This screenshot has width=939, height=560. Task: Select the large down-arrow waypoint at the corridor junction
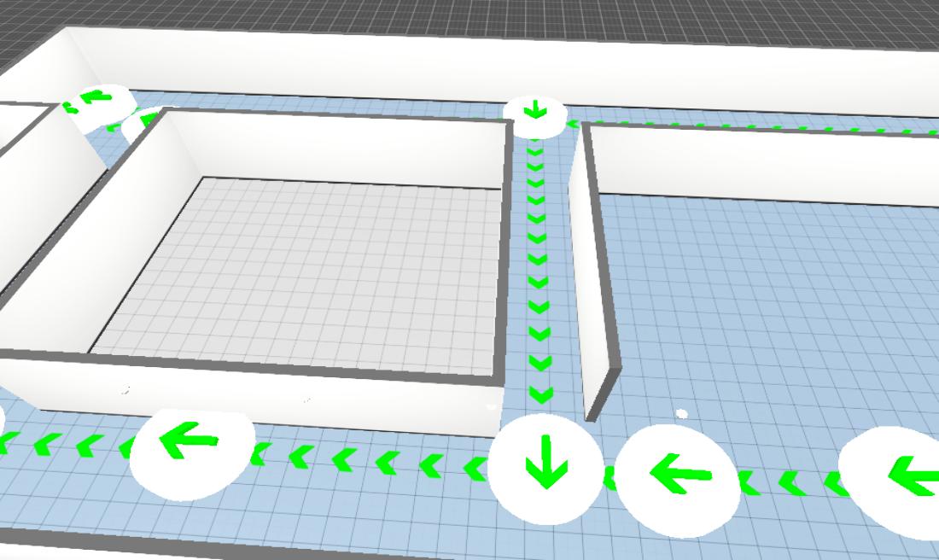click(x=546, y=470)
